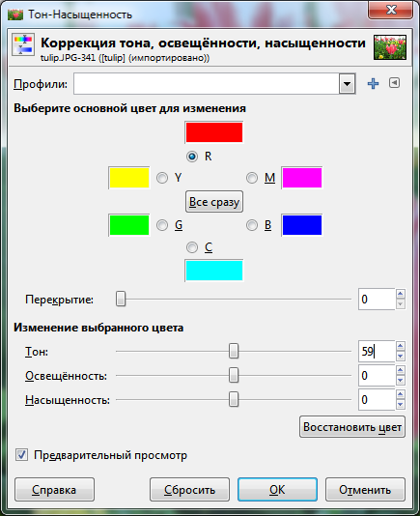Click the Насыщенность value field
This screenshot has width=420, height=516.
point(377,399)
